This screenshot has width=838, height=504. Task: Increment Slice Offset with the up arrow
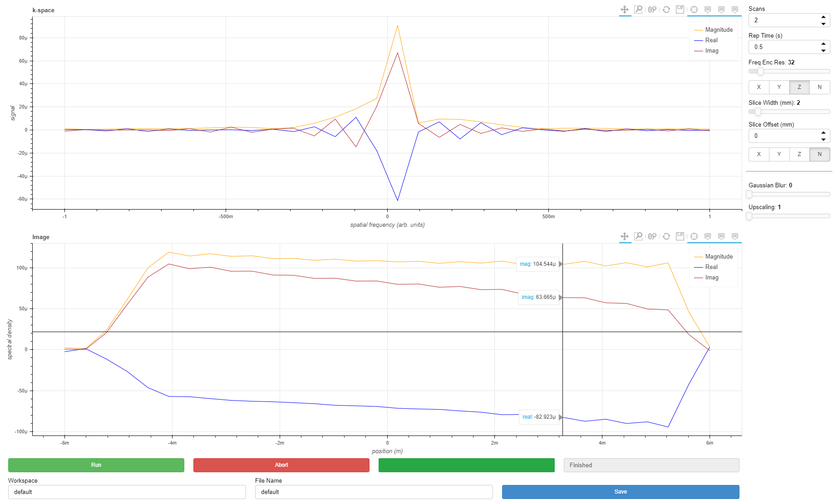pyautogui.click(x=823, y=133)
